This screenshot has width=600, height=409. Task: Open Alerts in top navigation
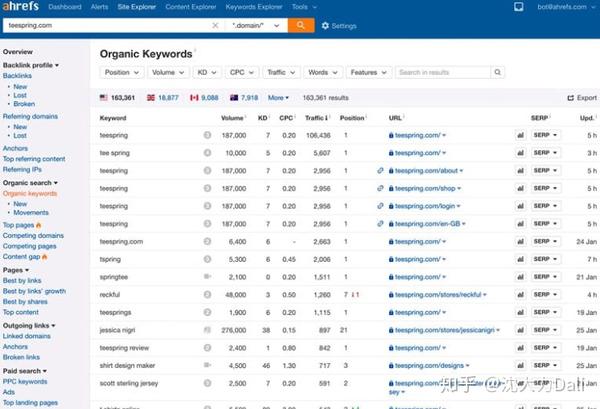coord(99,7)
